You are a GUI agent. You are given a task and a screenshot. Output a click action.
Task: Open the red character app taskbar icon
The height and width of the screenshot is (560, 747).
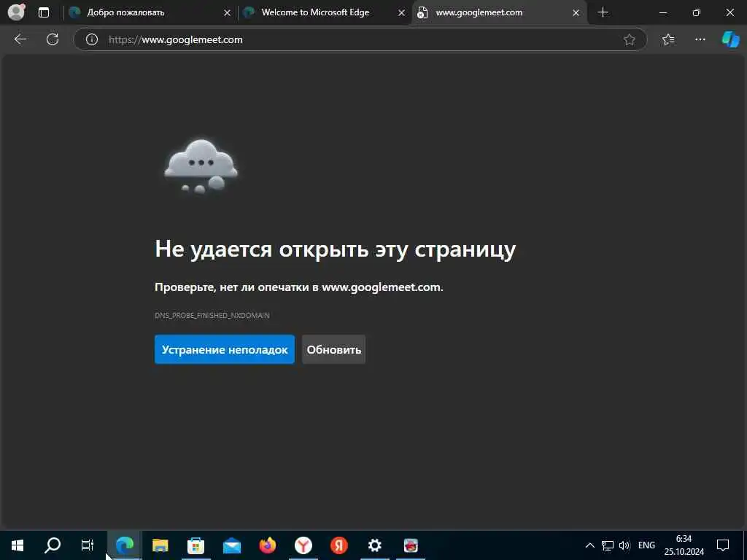[411, 545]
